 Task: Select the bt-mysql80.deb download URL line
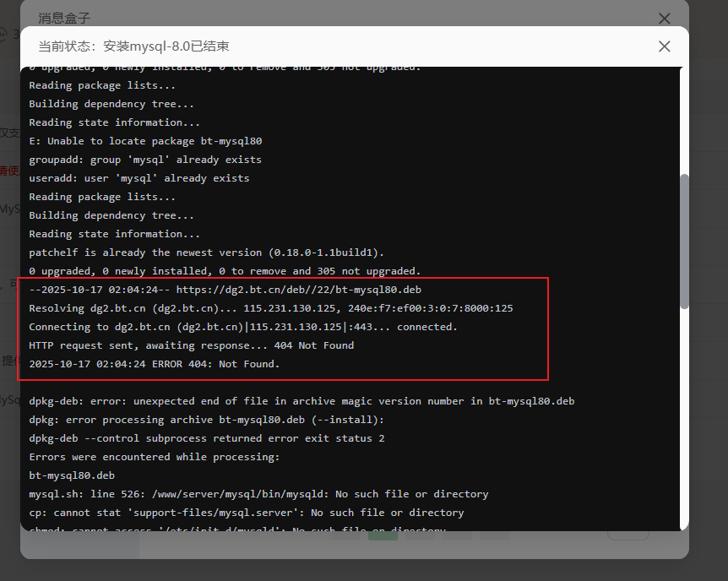(225, 290)
